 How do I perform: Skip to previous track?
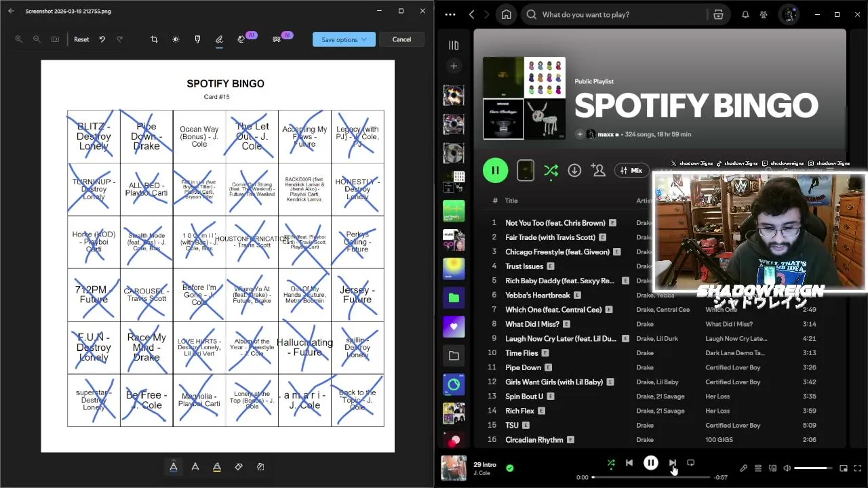(629, 463)
